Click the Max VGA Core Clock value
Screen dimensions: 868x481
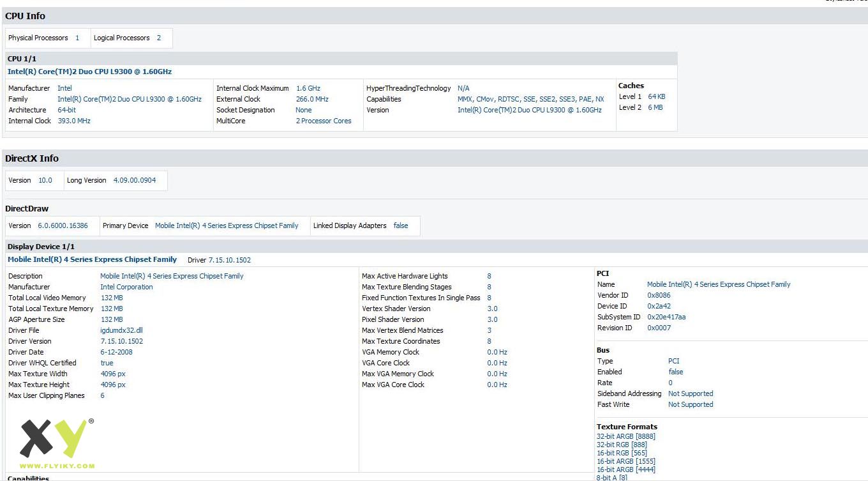497,385
